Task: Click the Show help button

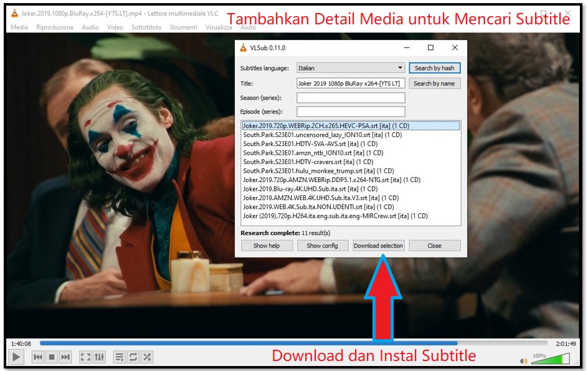Action: click(267, 246)
